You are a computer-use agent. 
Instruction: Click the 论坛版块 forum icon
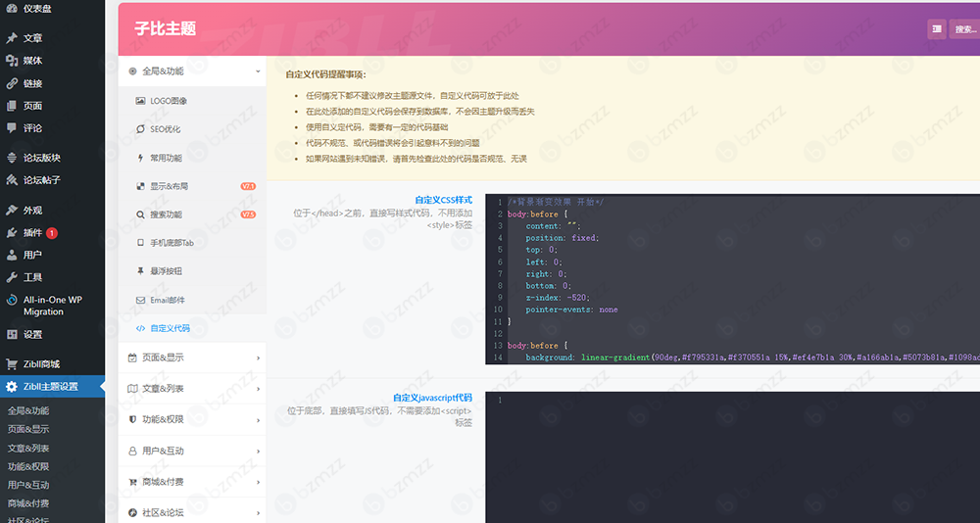[x=11, y=158]
